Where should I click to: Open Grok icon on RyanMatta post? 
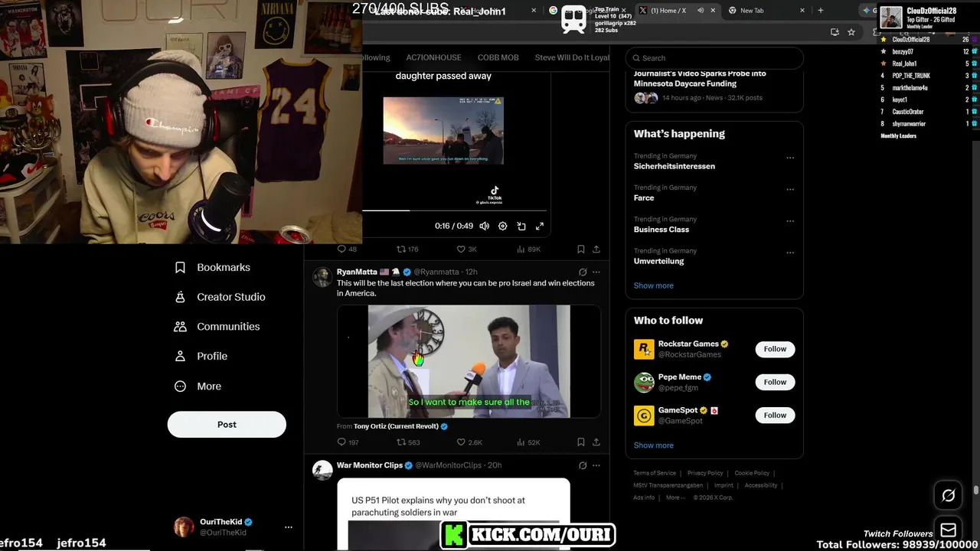tap(583, 272)
